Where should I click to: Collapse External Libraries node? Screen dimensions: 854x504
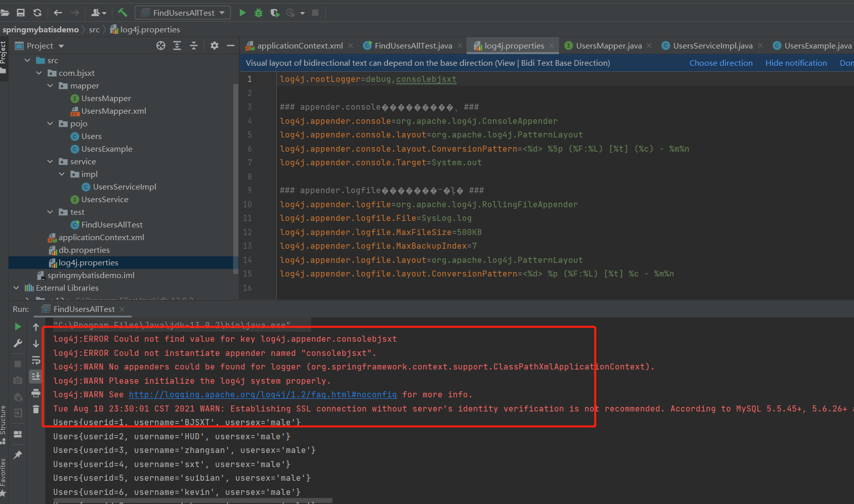click(16, 288)
